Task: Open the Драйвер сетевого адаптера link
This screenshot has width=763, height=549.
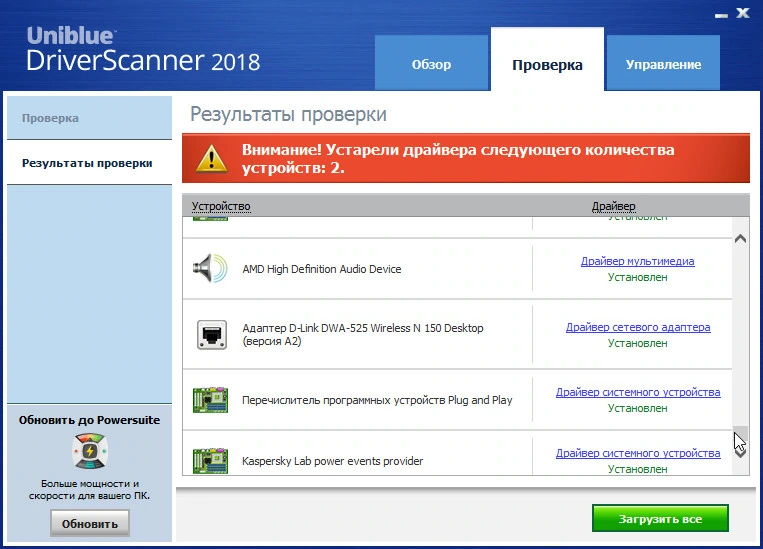Action: [x=638, y=327]
